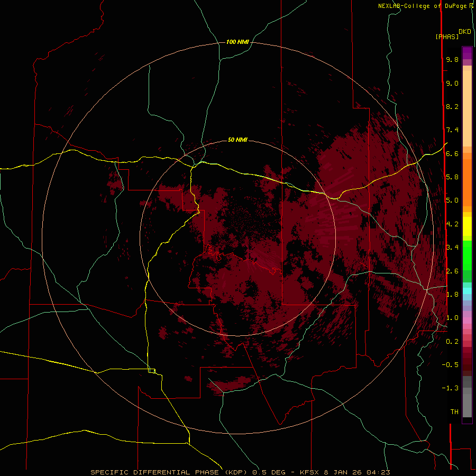Click the -0.5 scale value

[x=450, y=365]
